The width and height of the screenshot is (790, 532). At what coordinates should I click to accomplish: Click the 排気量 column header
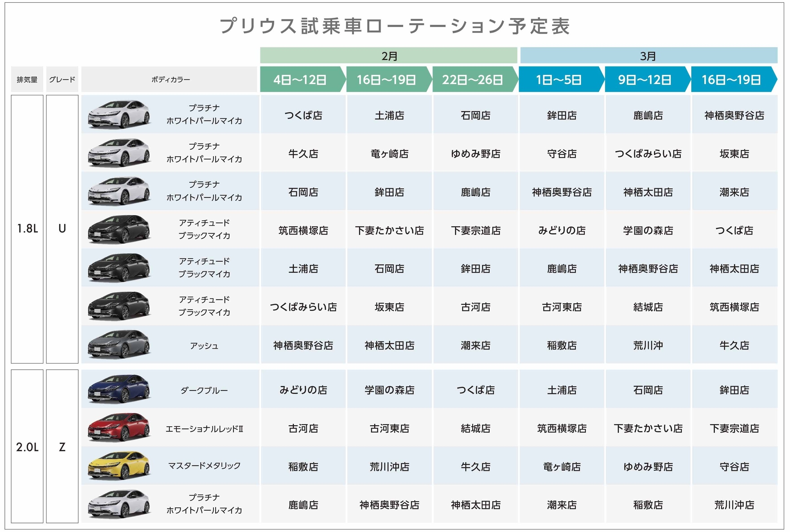[27, 79]
